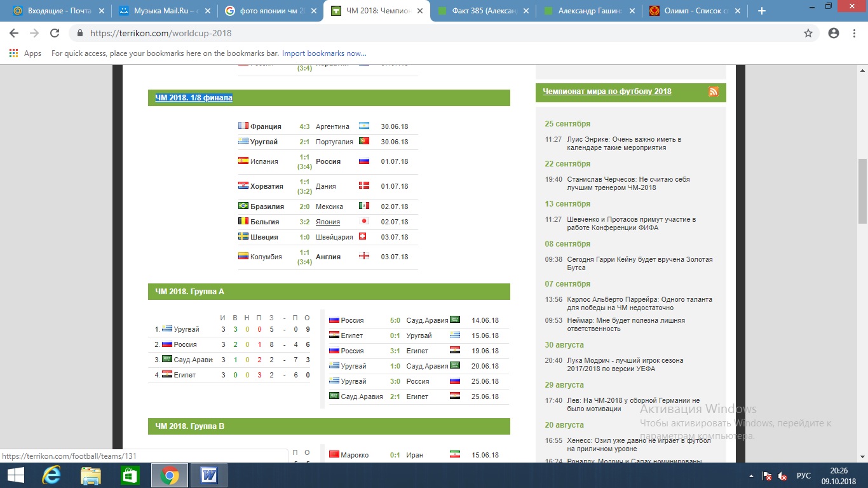Open the Chrome profile avatar icon
The width and height of the screenshot is (868, 488).
[x=834, y=33]
